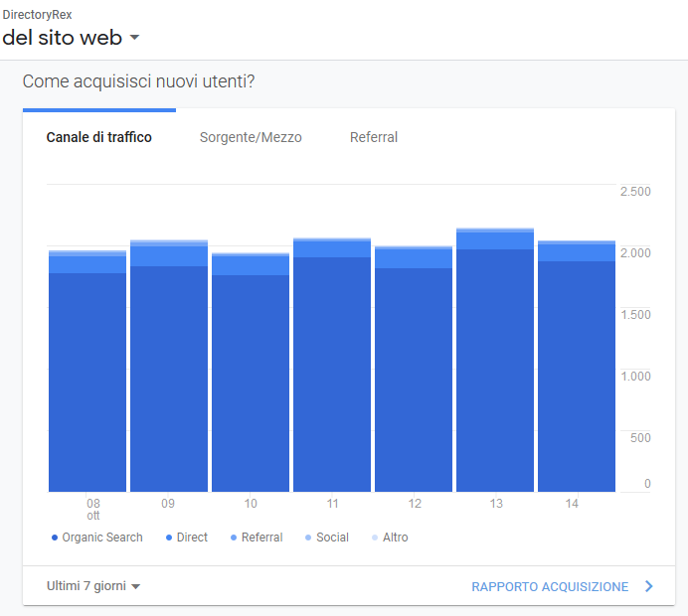Open the RAPPORTO ACQUISIZIONE link

[550, 586]
